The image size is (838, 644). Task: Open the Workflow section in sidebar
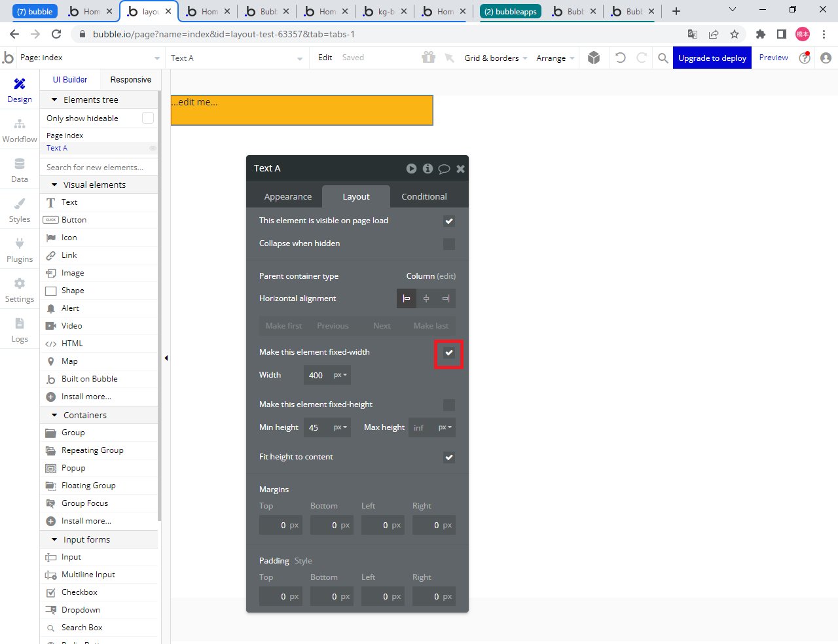(20, 130)
